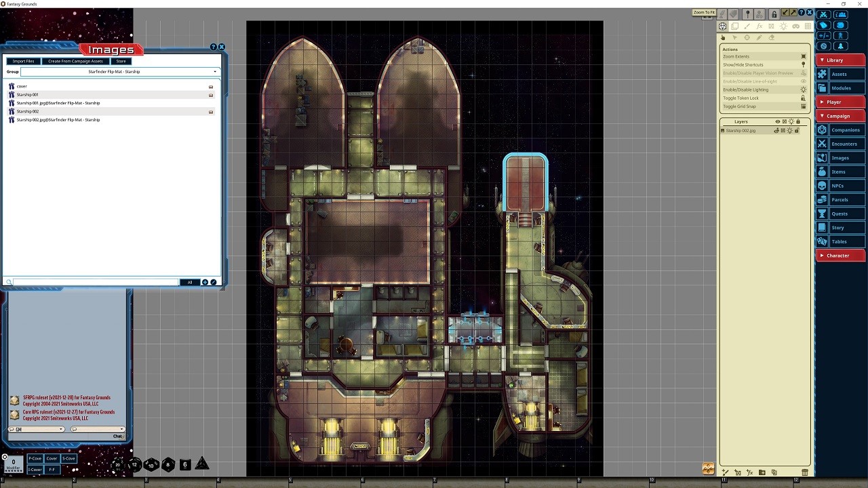Click the P-Cove modifier button
Screen dimensions: 868x488
[35, 459]
